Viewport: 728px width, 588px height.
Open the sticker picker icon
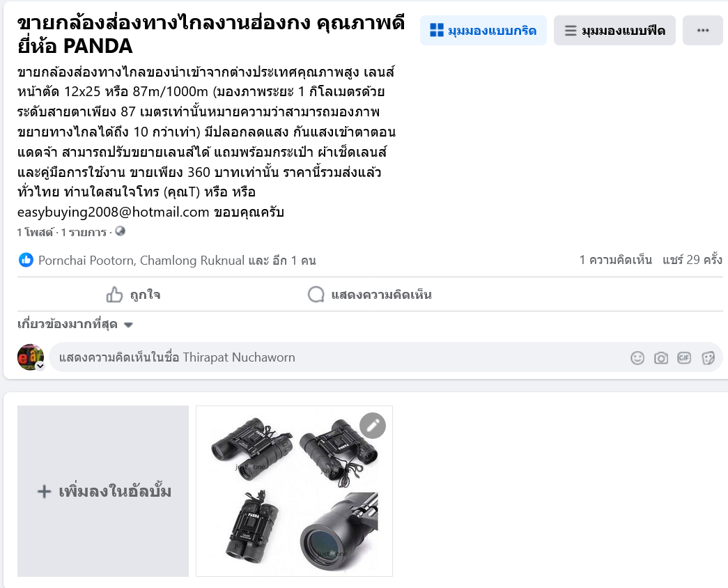pos(708,357)
